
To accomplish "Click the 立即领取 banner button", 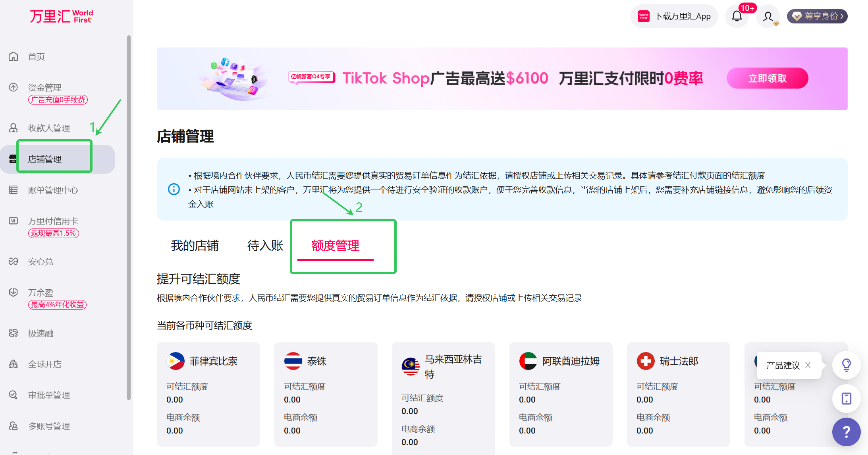I will pyautogui.click(x=767, y=78).
